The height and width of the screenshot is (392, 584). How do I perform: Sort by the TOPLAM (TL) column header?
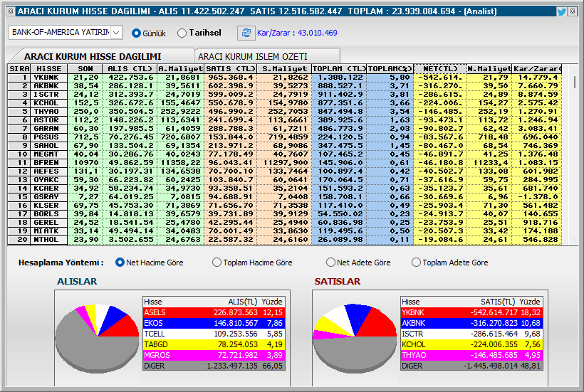coord(339,69)
